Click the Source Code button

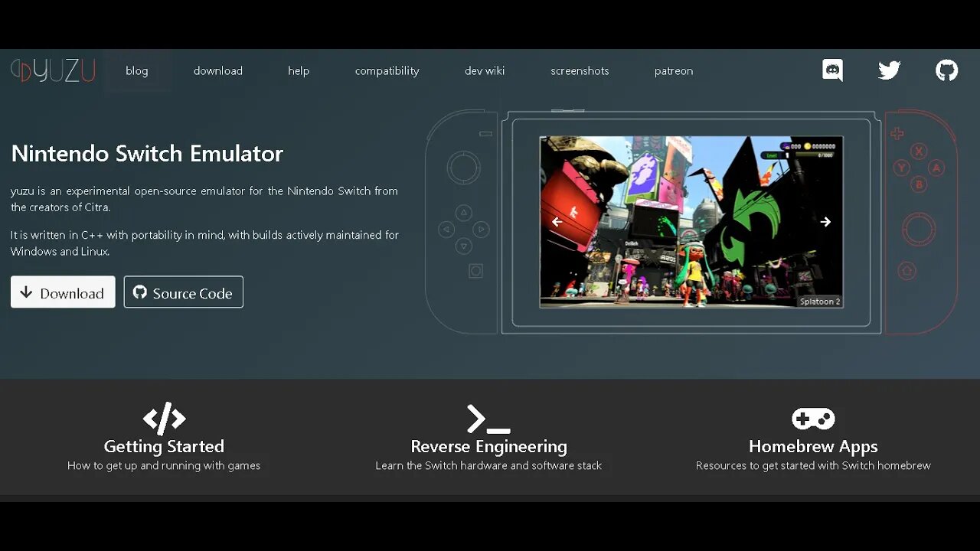click(x=184, y=292)
